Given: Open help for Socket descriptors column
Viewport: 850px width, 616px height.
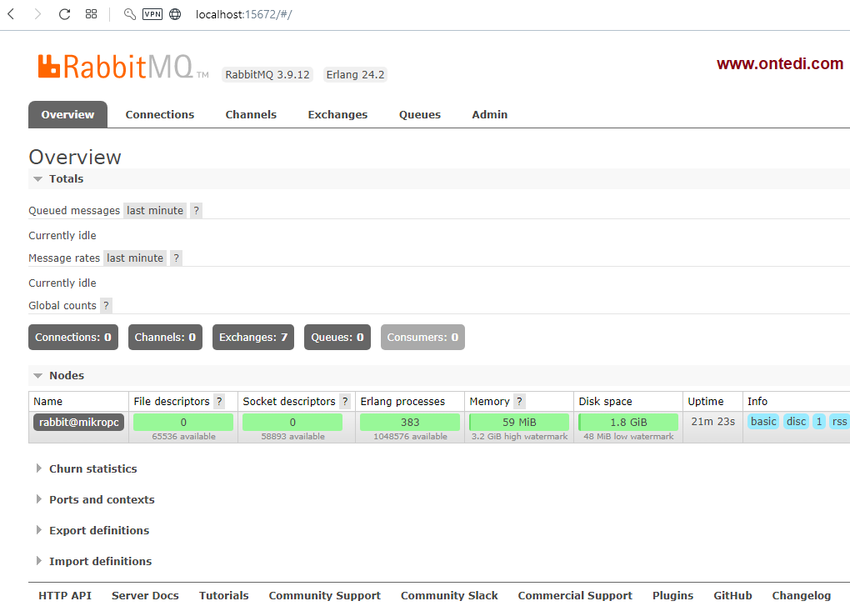Looking at the screenshot, I should point(345,401).
